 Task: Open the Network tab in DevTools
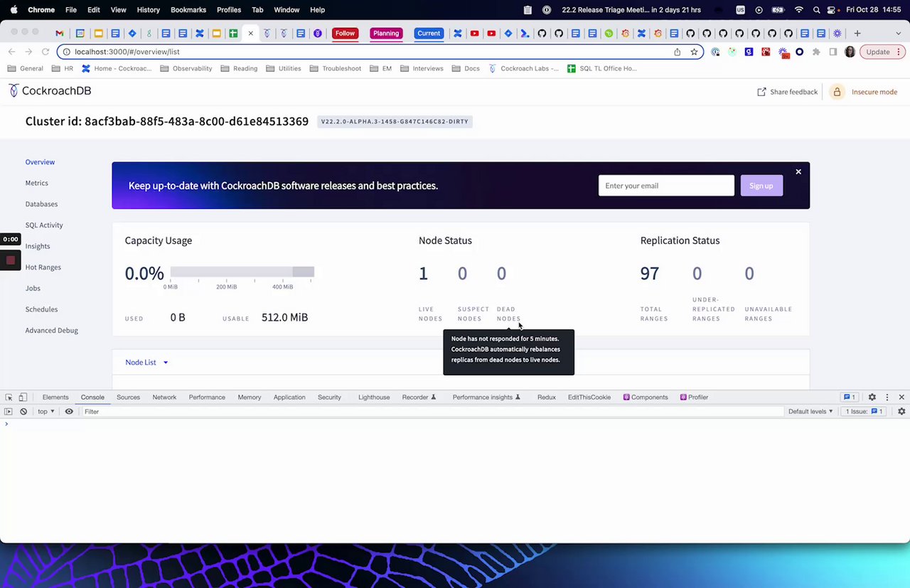point(164,397)
